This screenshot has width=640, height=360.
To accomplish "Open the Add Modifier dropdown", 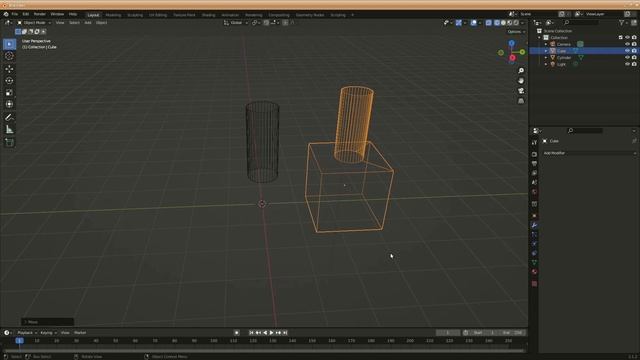I will 589,153.
